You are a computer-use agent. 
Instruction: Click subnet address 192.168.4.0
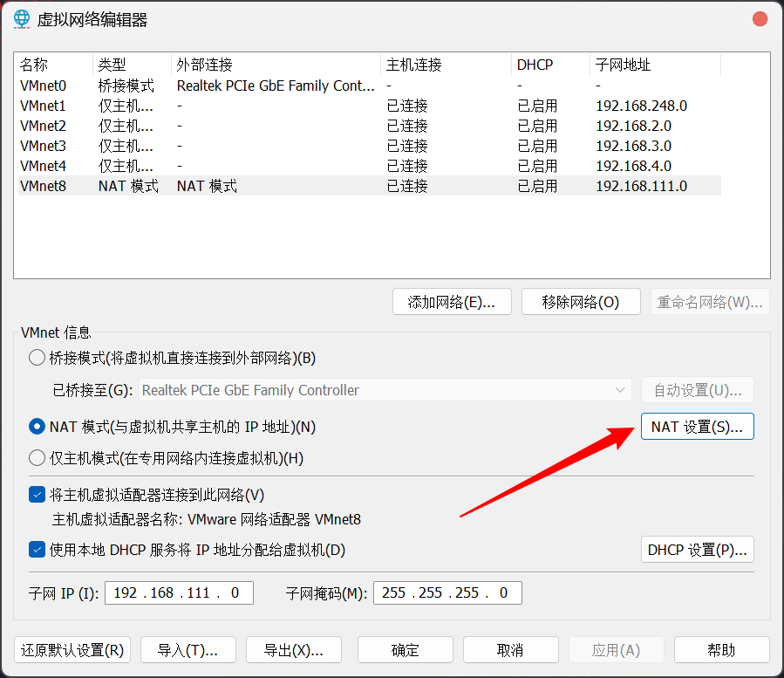click(633, 166)
